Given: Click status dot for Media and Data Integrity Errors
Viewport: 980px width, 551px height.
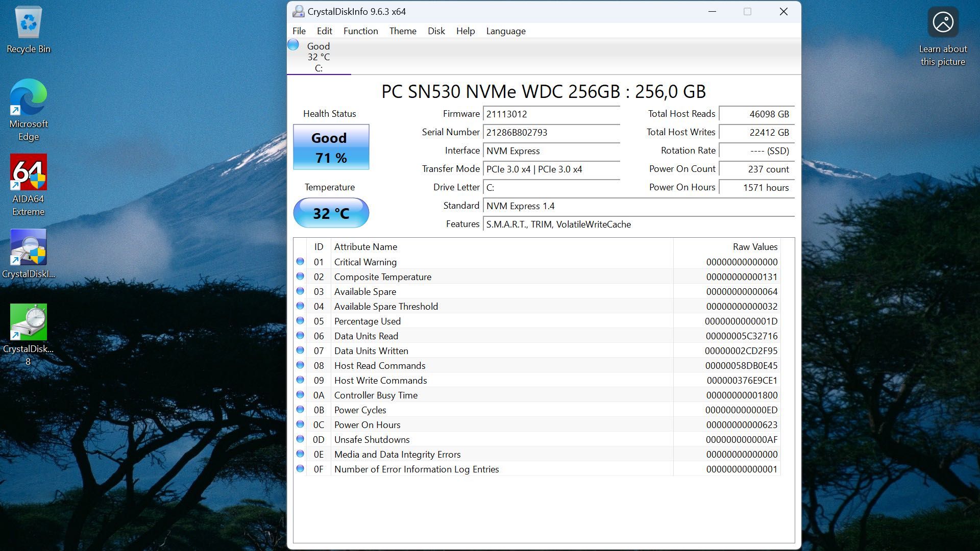Looking at the screenshot, I should (300, 454).
